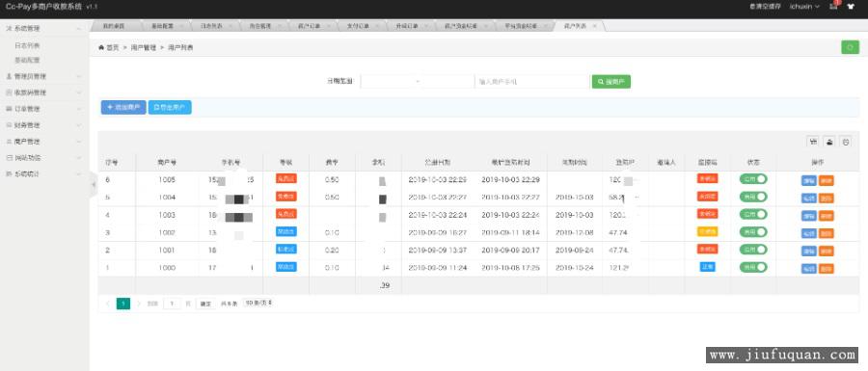The image size is (868, 371).
Task: Delete merchant 1005 with orange button
Action: click(826, 180)
